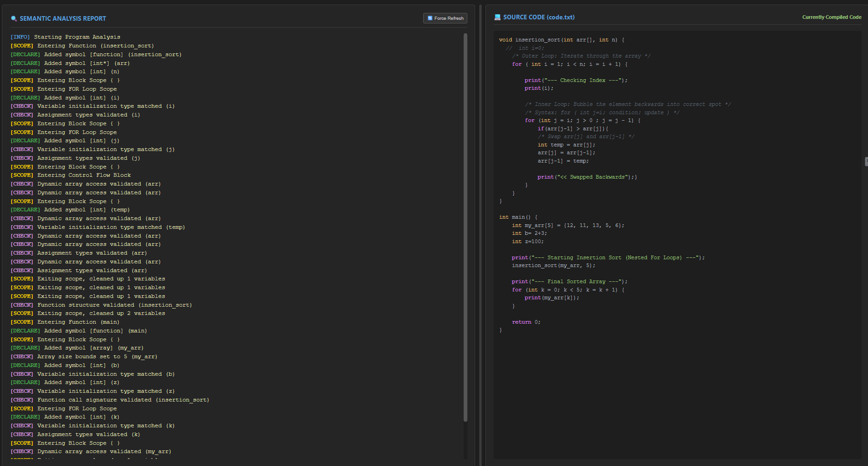
Task: Click the void insertion_sort function signature line
Action: point(562,40)
